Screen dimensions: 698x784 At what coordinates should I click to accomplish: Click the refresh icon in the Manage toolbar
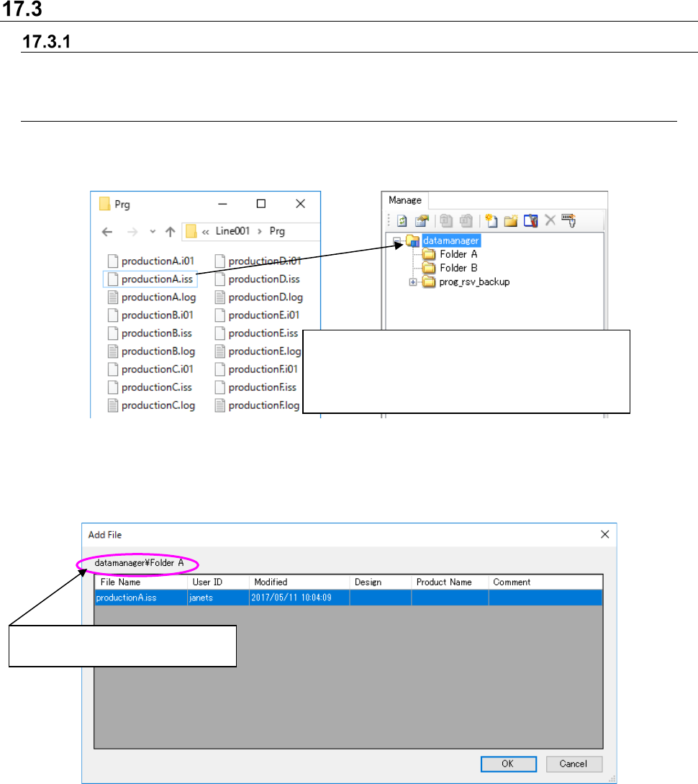click(402, 220)
